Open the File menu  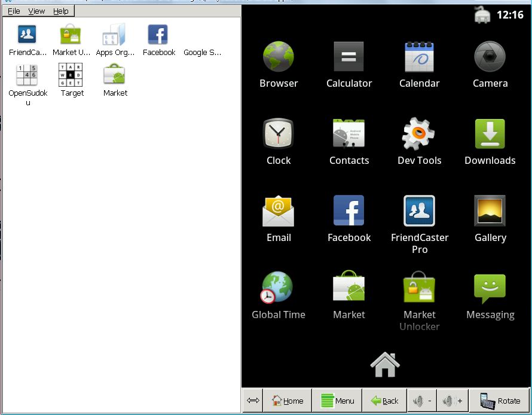[x=13, y=11]
